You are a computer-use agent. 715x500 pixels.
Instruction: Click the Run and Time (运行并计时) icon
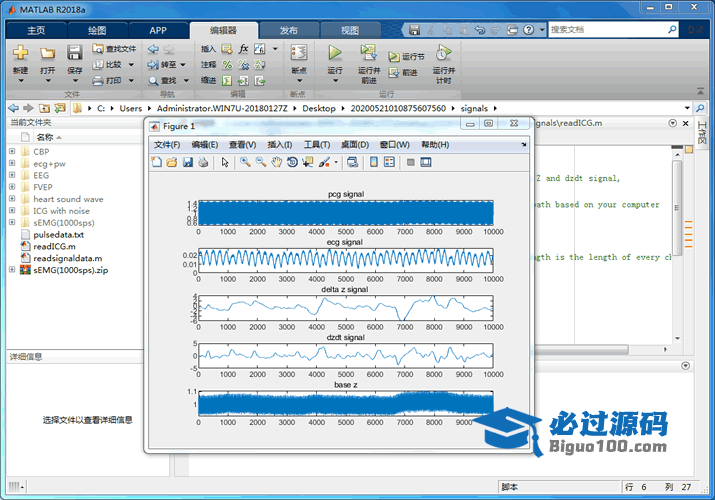(x=443, y=52)
